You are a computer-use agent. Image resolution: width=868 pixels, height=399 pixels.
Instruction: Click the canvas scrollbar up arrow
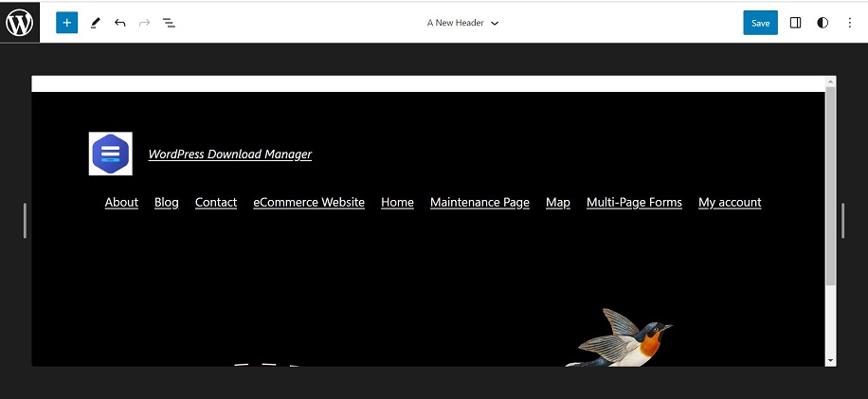830,82
